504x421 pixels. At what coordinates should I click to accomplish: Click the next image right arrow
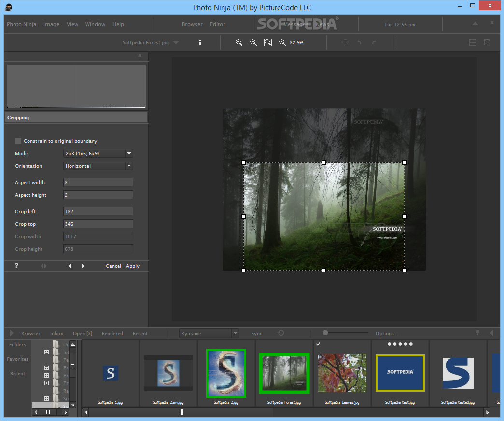pyautogui.click(x=83, y=266)
